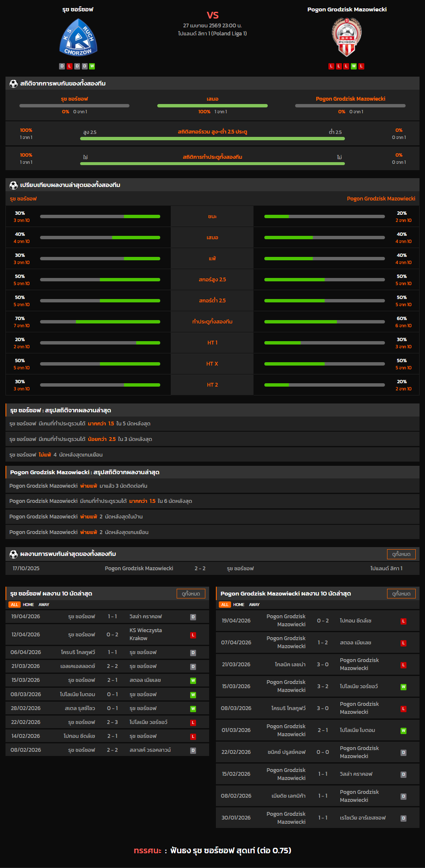Click the Ruch Chorzów team logo
Viewport: 425px width, 868px height.
click(78, 38)
